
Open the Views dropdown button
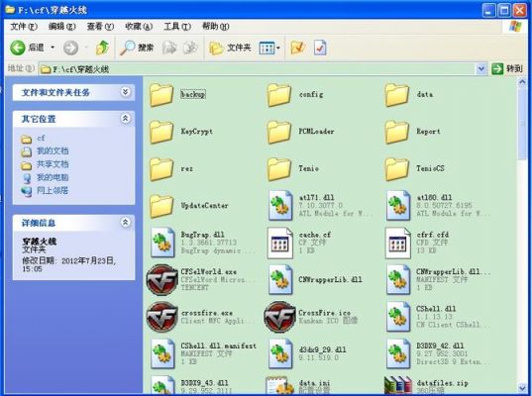269,48
